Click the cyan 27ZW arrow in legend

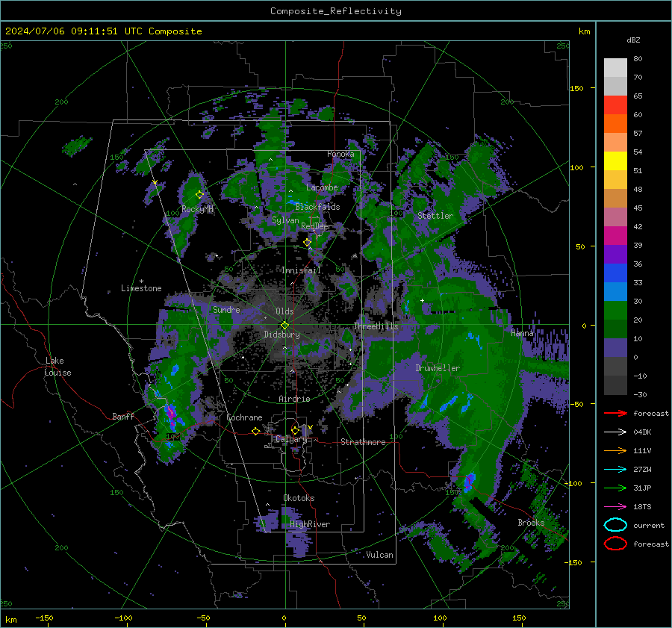pyautogui.click(x=615, y=470)
